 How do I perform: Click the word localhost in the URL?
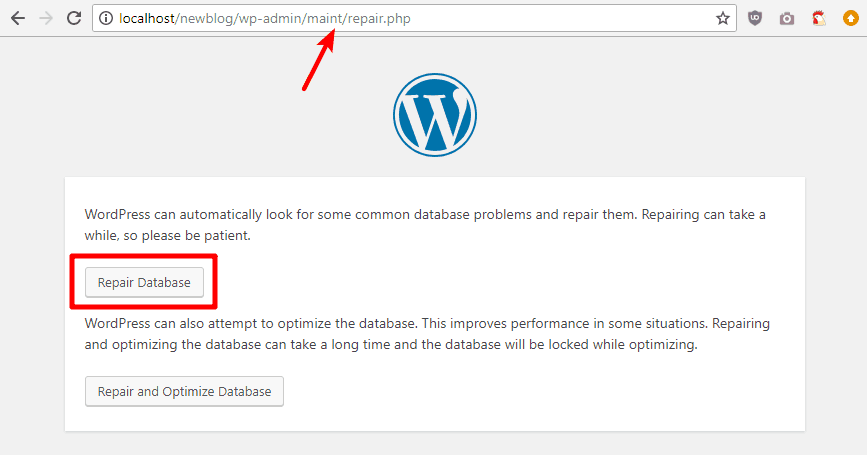tap(147, 18)
